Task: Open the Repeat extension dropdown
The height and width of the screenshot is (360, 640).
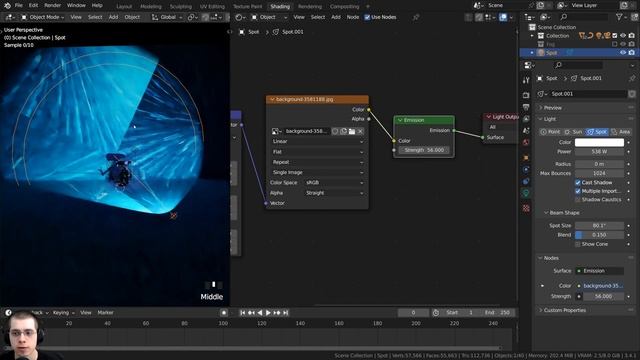Action: pyautogui.click(x=317, y=162)
